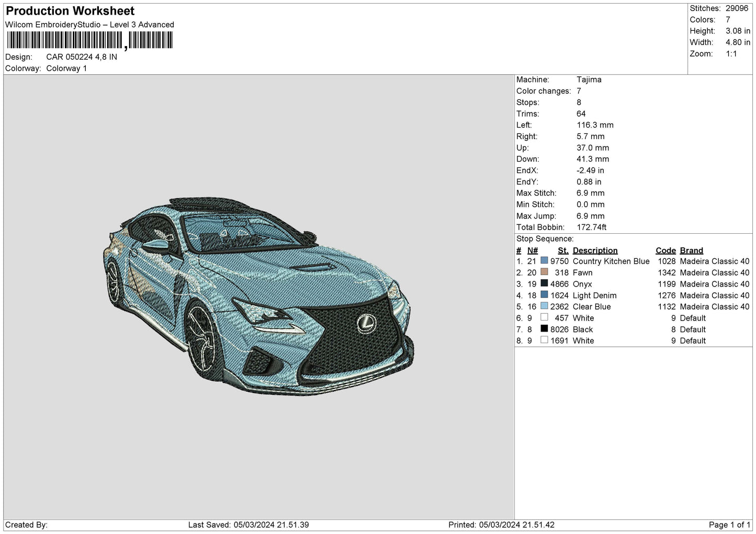Click the "St." column header
Viewport: 756px width, 534px height.
tap(563, 251)
